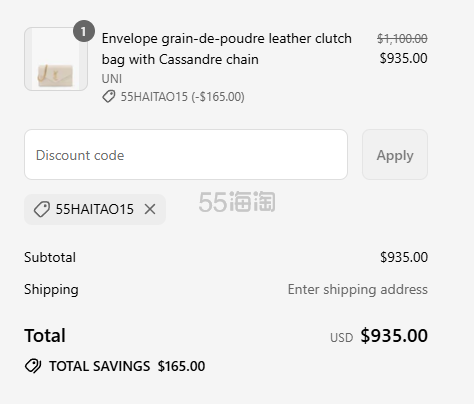Click the bold Total amount $935.00
This screenshot has width=474, height=404.
click(x=394, y=335)
